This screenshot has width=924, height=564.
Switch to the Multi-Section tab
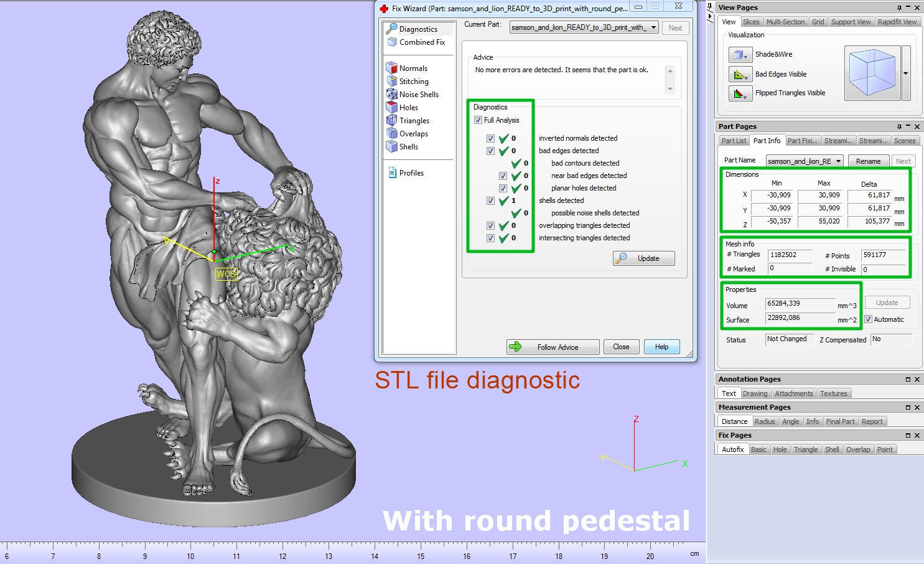click(x=785, y=22)
